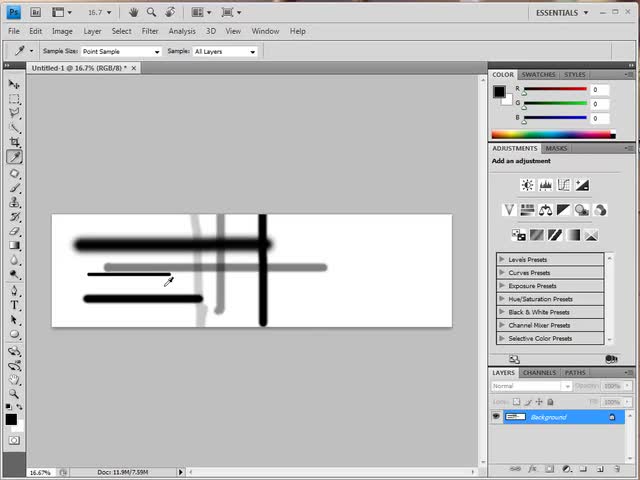Close the Untitled-1 document tab
The width and height of the screenshot is (640, 480).
point(133,68)
